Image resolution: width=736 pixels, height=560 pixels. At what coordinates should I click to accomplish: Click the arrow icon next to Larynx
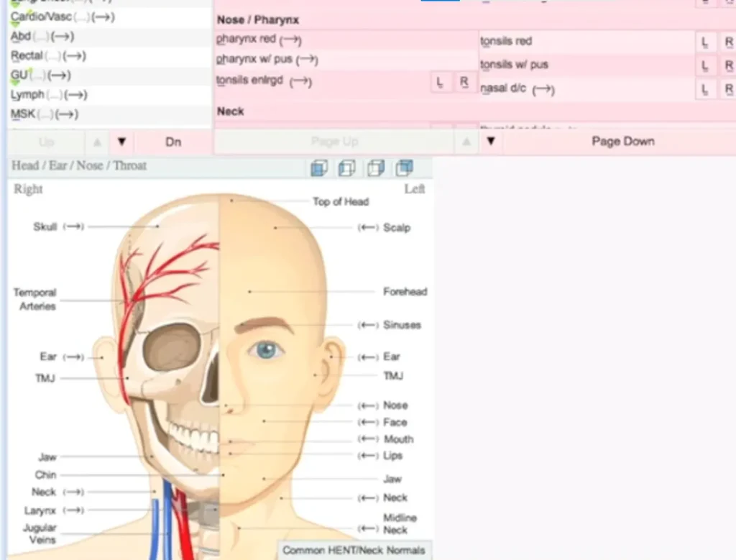(x=74, y=511)
